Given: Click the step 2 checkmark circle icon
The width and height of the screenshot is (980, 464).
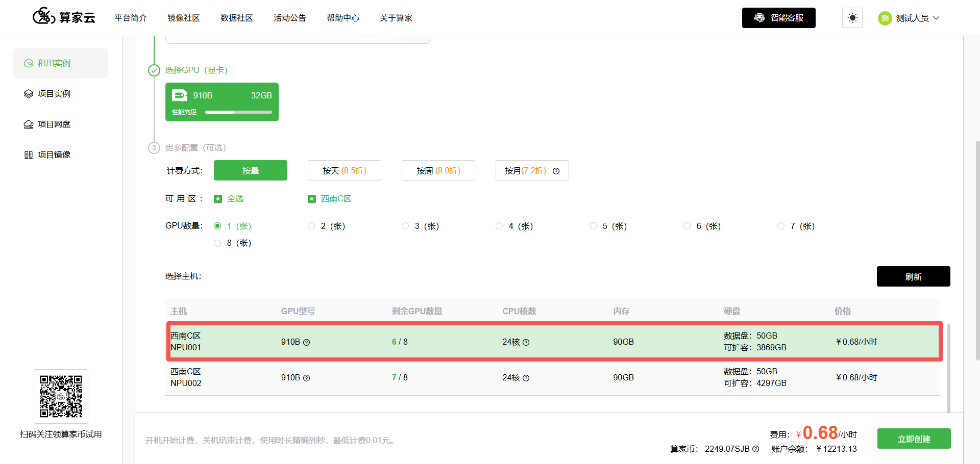Looking at the screenshot, I should pos(154,70).
